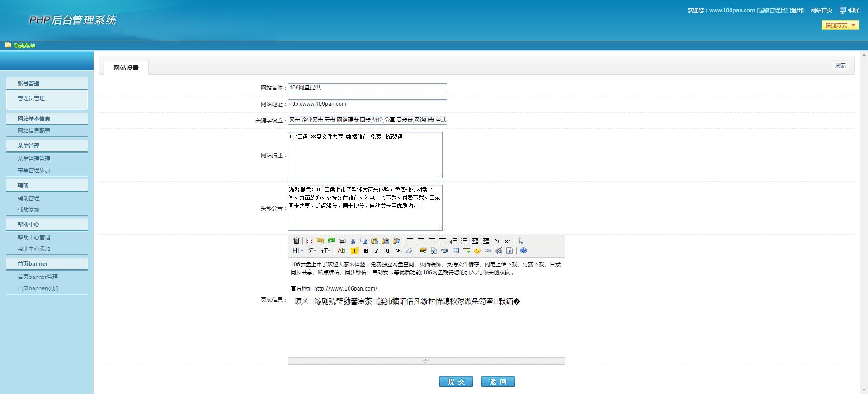
Task: Open 网站信息配置 in sidebar
Action: (34, 131)
